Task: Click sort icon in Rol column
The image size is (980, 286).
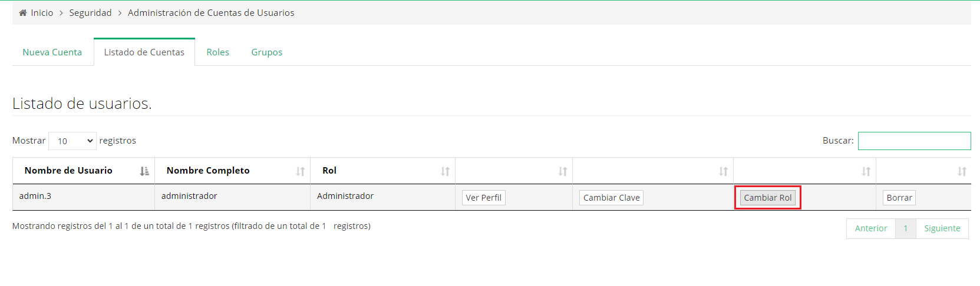Action: pos(445,171)
